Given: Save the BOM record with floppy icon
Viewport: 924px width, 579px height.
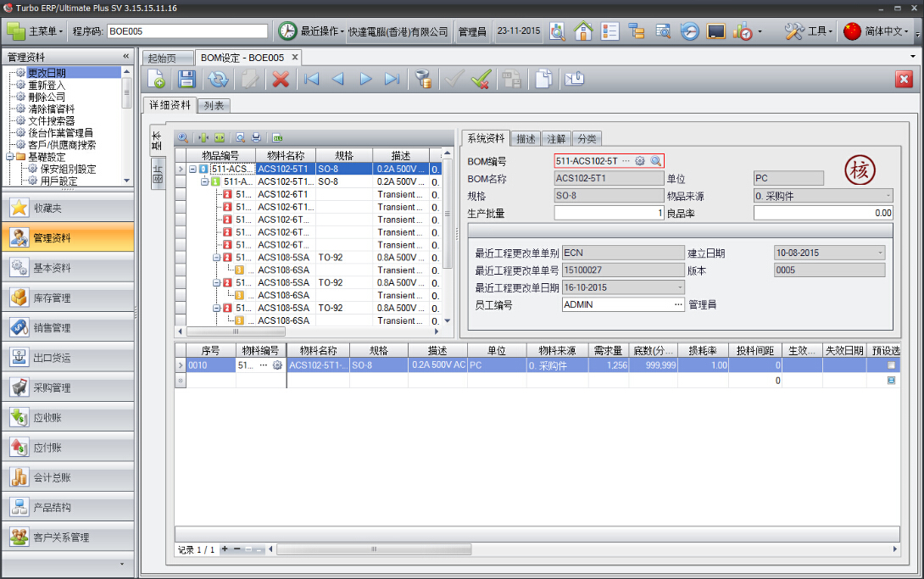Looking at the screenshot, I should click(x=186, y=79).
